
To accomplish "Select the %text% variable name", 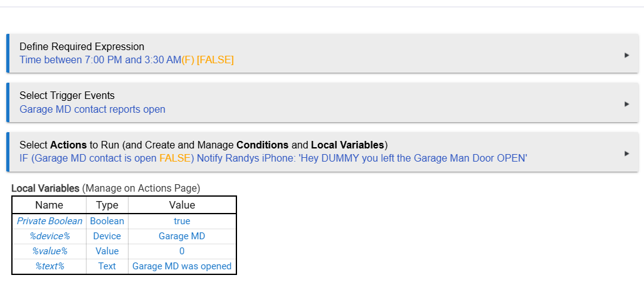I will pos(50,266).
